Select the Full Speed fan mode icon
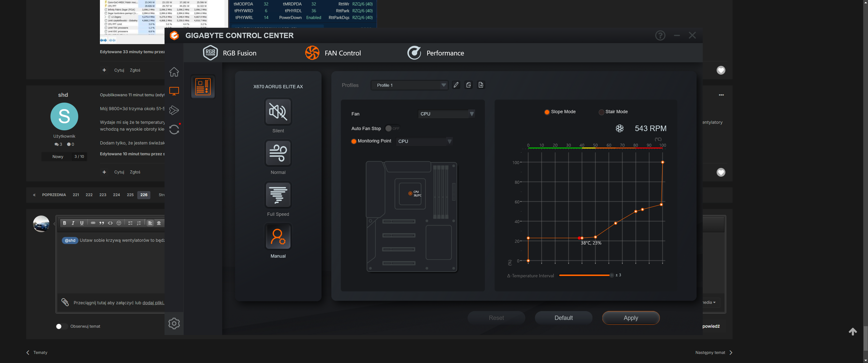This screenshot has width=868, height=363. click(278, 195)
